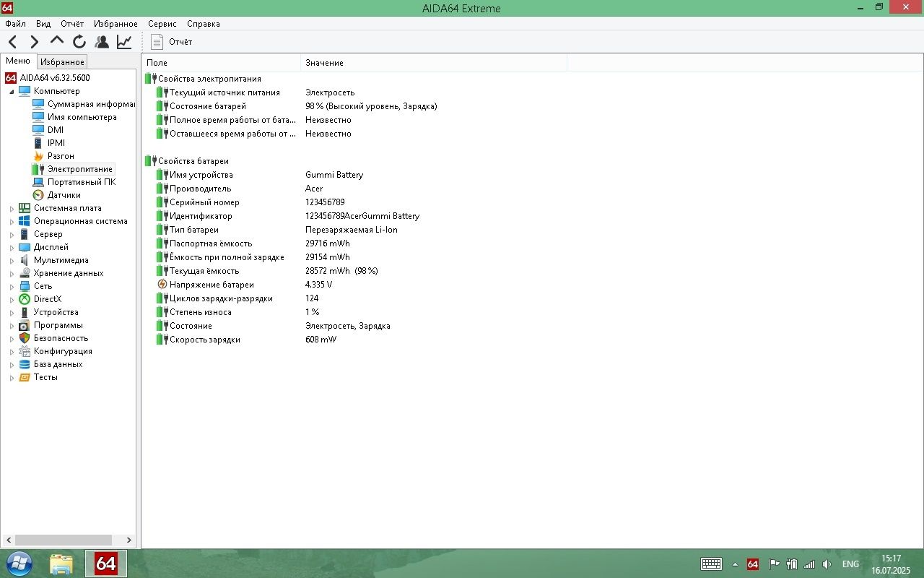Expand the Операционная система node

(12, 222)
